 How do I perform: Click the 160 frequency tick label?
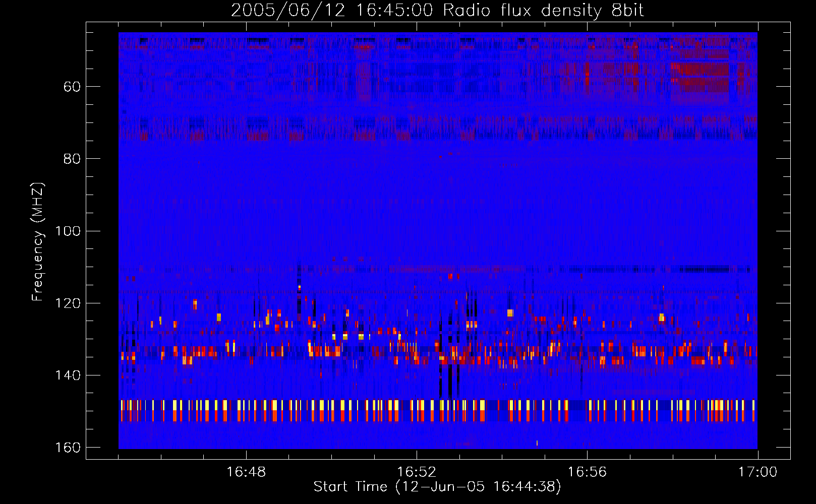click(x=68, y=448)
